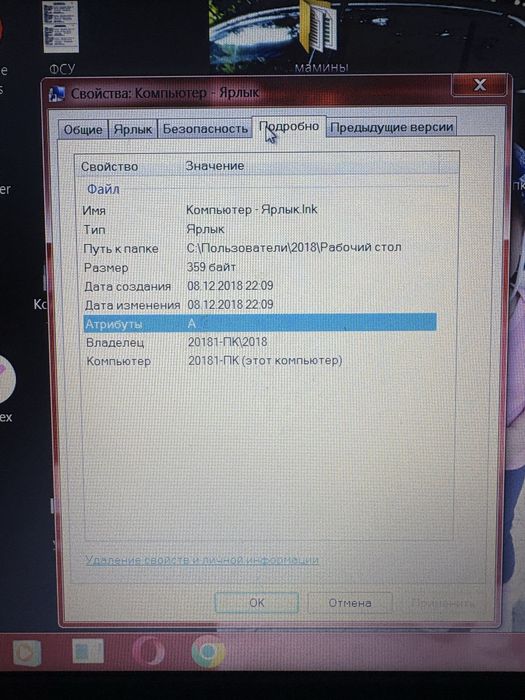The height and width of the screenshot is (700, 525).
Task: Click the path C:\Пользователи\2018\Рабочий стол
Action: pyautogui.click(x=294, y=247)
